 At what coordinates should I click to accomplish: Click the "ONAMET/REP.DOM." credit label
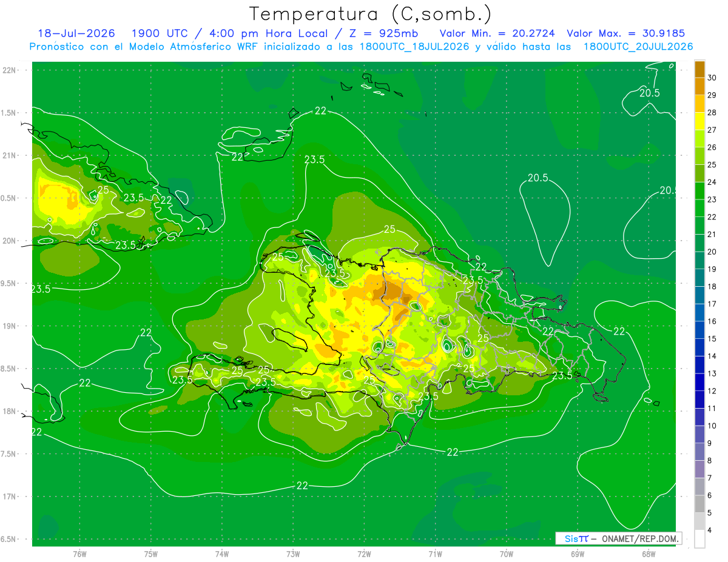[x=639, y=539]
